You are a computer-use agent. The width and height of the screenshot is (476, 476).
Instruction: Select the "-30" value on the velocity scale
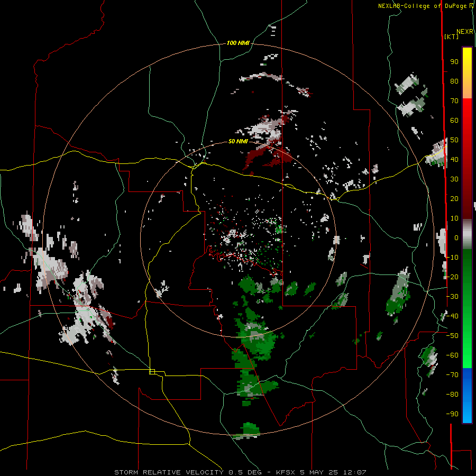[x=452, y=297]
